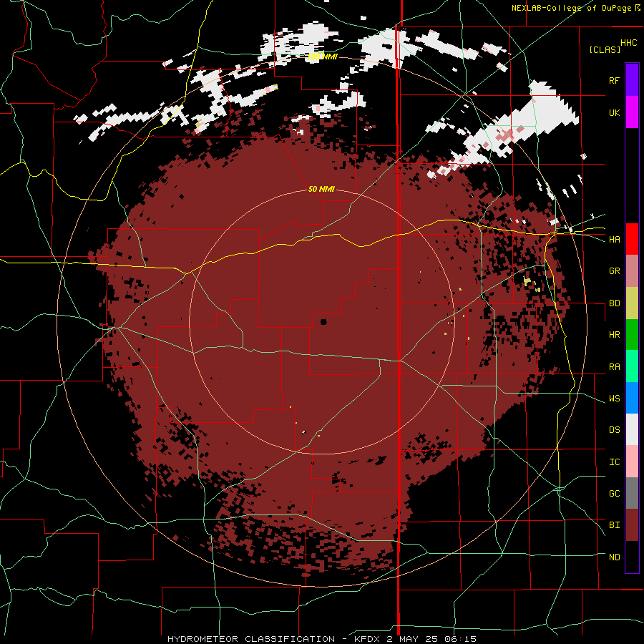Click the BI dark red swatch
The height and width of the screenshot is (644, 644).
(632, 525)
